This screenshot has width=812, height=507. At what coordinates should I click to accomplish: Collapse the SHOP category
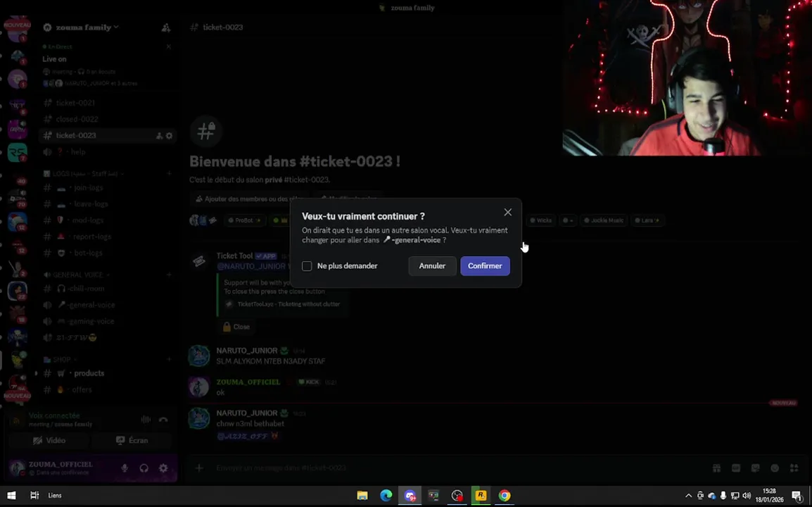pos(61,359)
